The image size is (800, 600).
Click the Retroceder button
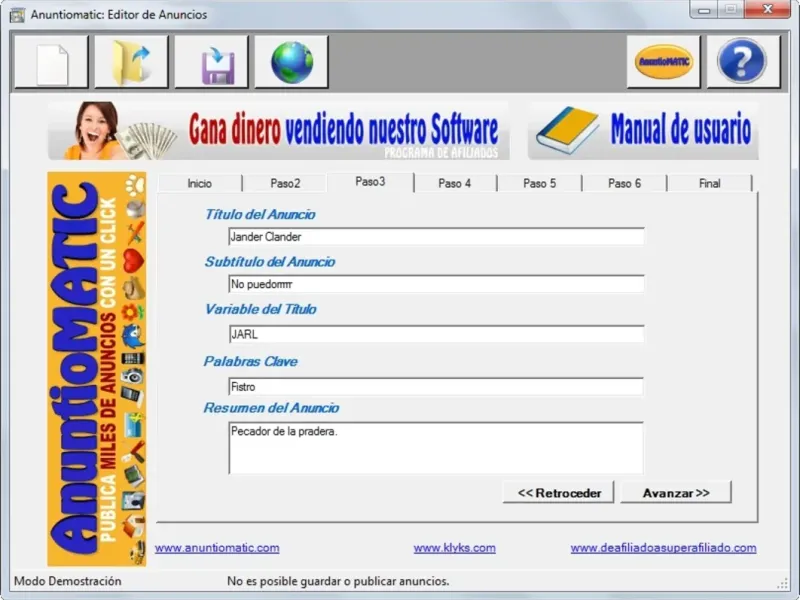click(559, 493)
